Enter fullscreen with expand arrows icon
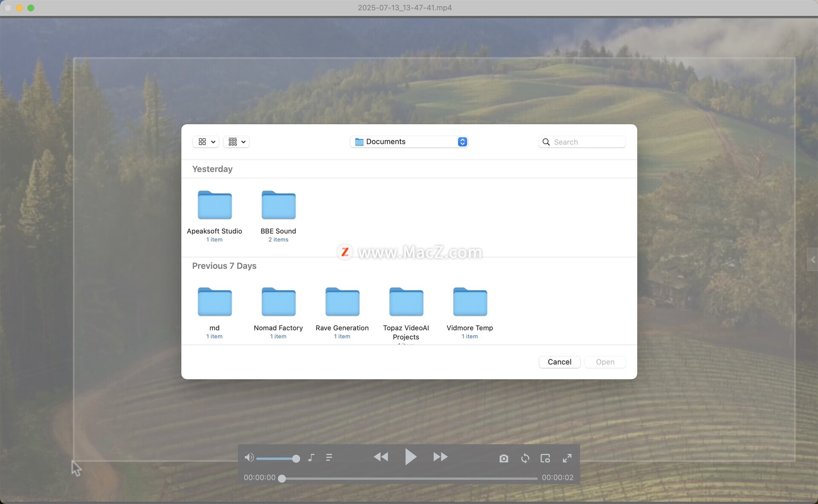This screenshot has height=504, width=818. tap(567, 458)
